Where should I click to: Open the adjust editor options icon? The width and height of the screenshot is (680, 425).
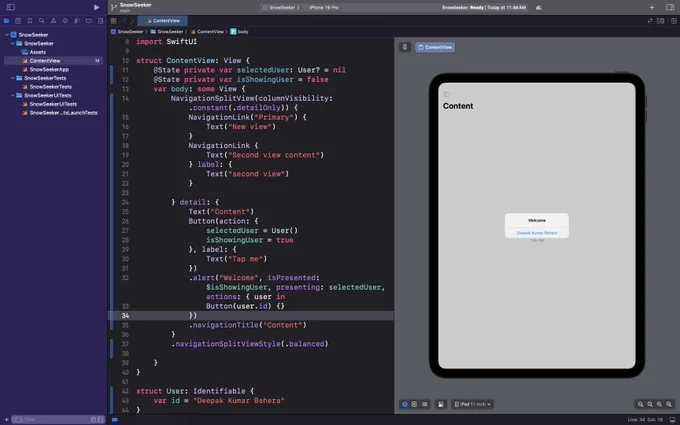coord(660,21)
